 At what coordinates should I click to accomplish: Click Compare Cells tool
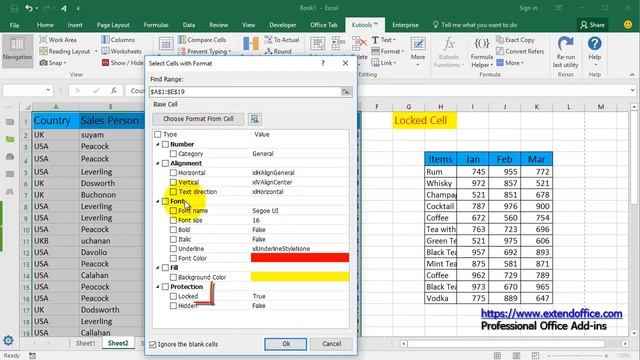(x=202, y=40)
